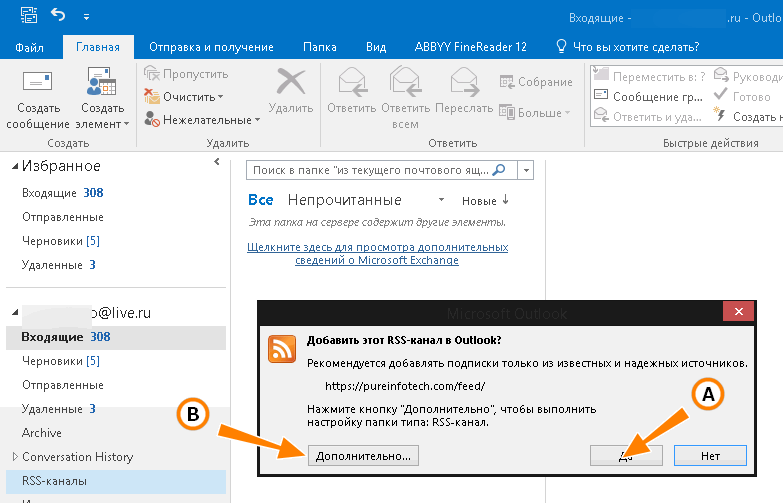Collapse the @live.ru account tree
The height and width of the screenshot is (503, 783).
click(15, 312)
